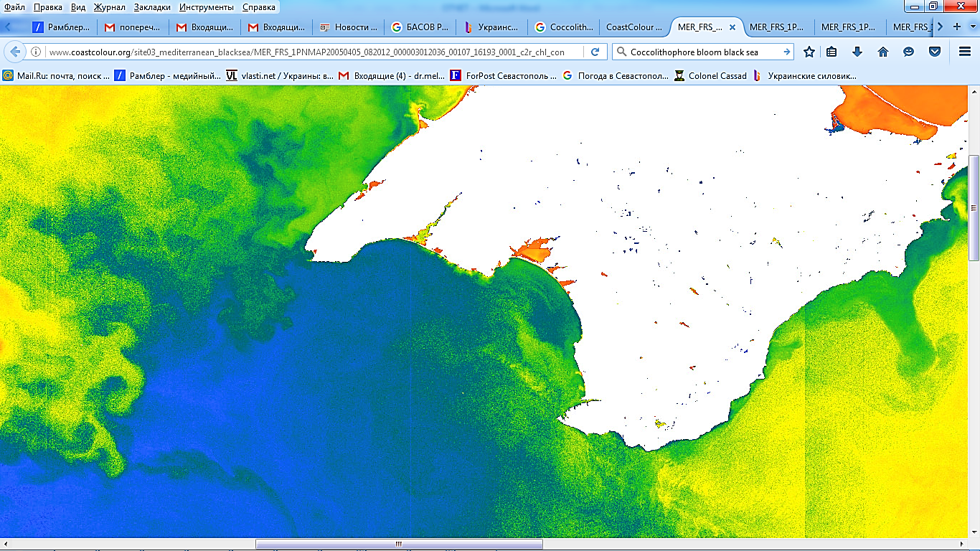Bookmark this page with star icon
The width and height of the screenshot is (980, 551).
tap(809, 52)
